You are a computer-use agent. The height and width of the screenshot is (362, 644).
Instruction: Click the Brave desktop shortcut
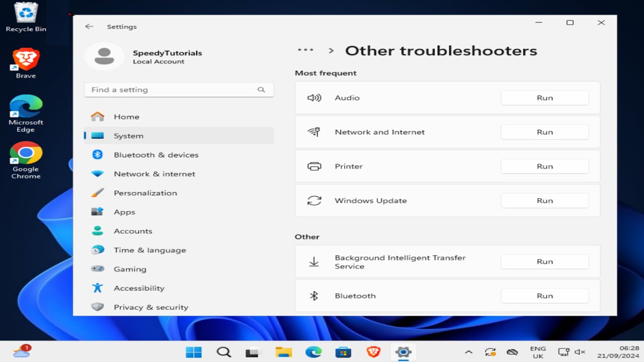pyautogui.click(x=26, y=63)
